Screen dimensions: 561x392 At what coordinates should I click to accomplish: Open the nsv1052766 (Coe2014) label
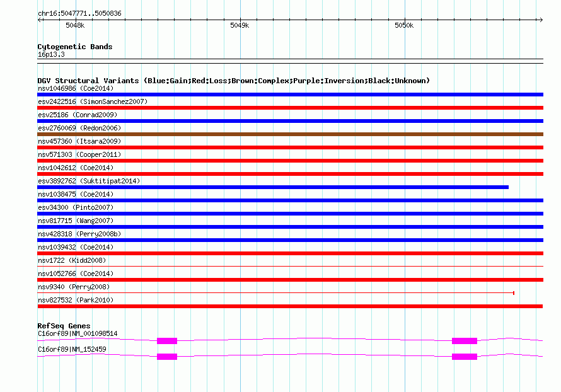pyautogui.click(x=76, y=274)
